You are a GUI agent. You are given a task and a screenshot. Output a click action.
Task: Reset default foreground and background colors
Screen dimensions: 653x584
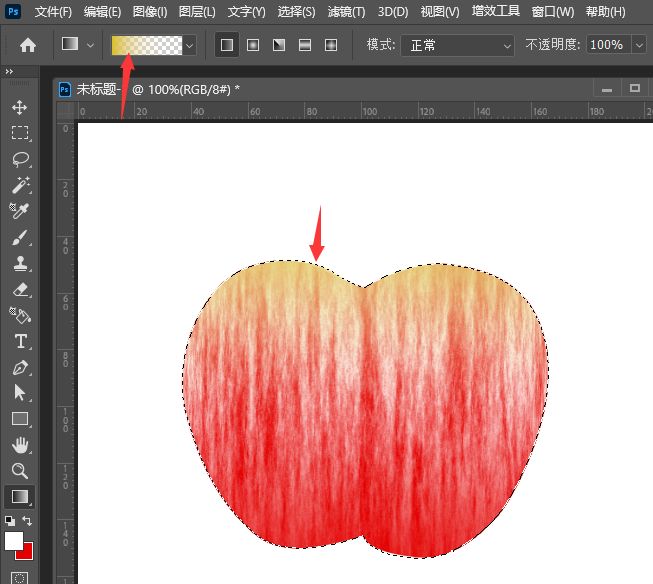click(10, 521)
